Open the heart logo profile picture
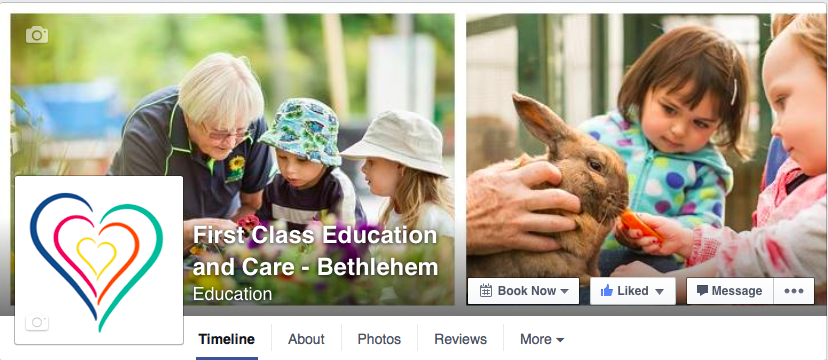 click(x=99, y=260)
